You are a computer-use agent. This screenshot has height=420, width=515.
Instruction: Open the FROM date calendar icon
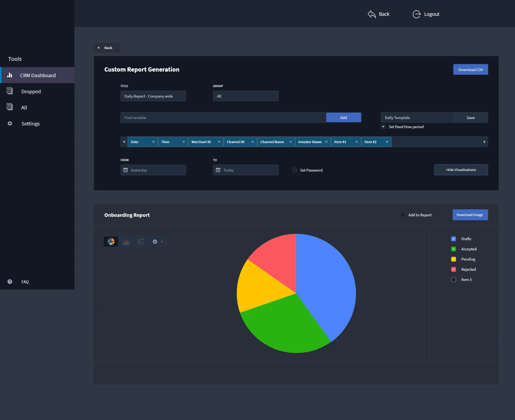coord(126,170)
